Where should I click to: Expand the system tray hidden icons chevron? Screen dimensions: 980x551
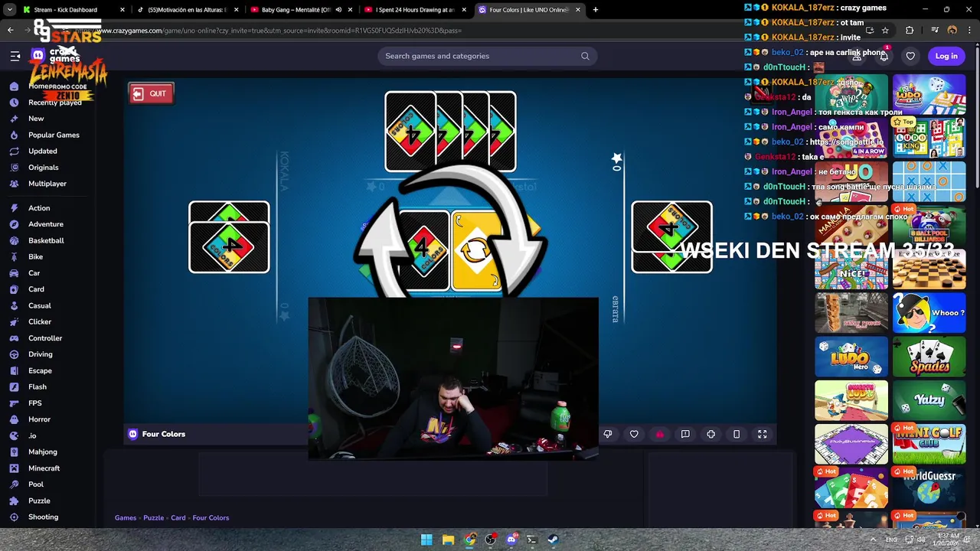coord(871,540)
